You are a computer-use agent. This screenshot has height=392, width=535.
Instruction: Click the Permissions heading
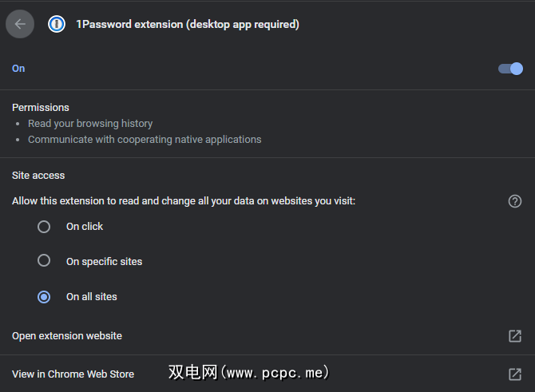click(41, 107)
